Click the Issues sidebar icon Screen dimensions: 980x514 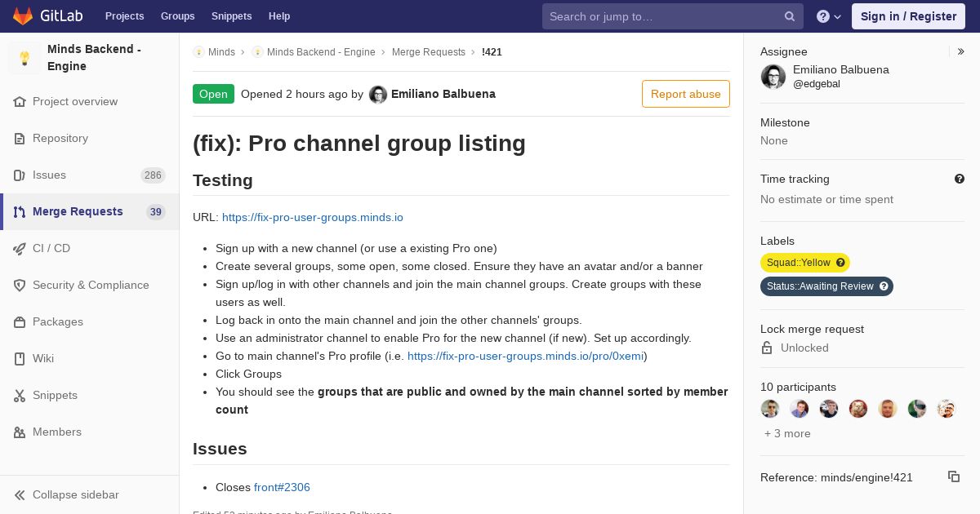click(20, 175)
